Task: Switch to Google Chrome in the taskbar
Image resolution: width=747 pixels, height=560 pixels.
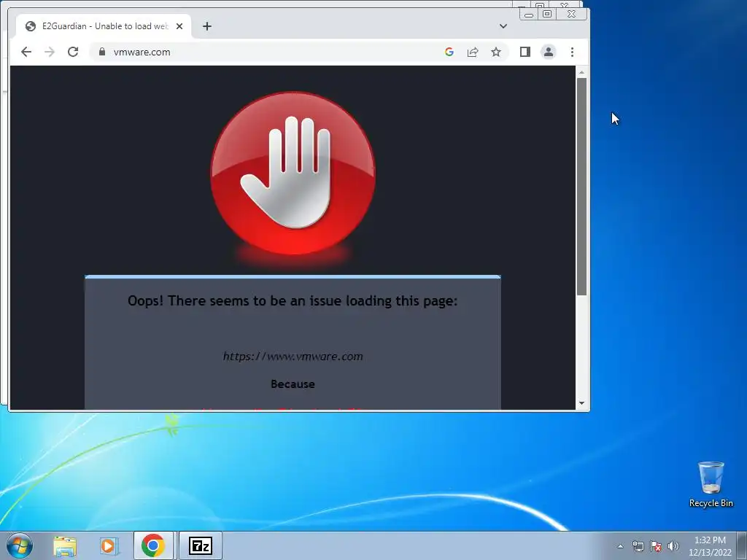Action: pyautogui.click(x=153, y=545)
